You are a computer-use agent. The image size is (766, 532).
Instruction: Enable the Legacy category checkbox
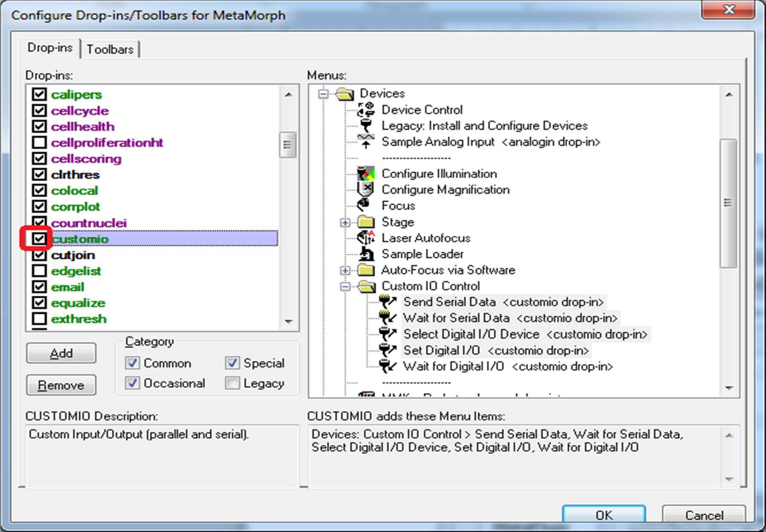[x=232, y=383]
